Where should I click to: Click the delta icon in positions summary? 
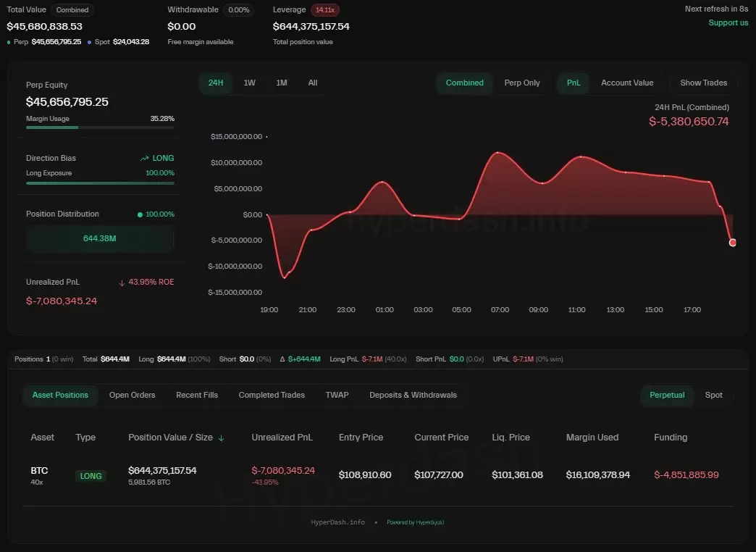pos(282,359)
